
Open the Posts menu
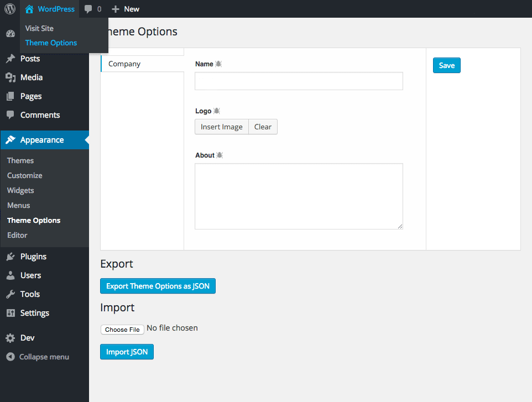[x=44, y=59]
